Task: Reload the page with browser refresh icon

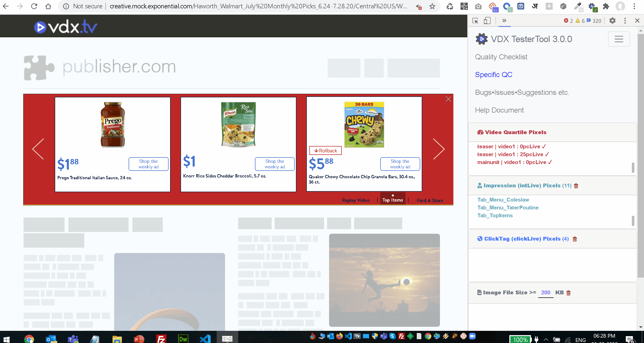Action: coord(34,6)
